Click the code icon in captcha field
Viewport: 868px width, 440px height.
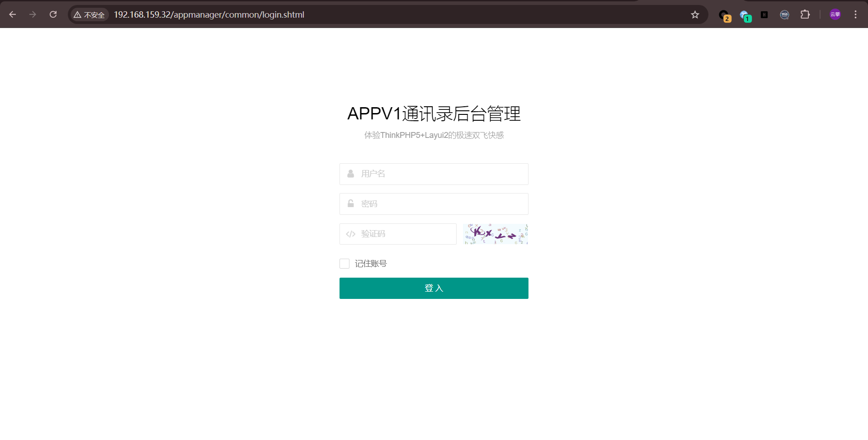(350, 234)
